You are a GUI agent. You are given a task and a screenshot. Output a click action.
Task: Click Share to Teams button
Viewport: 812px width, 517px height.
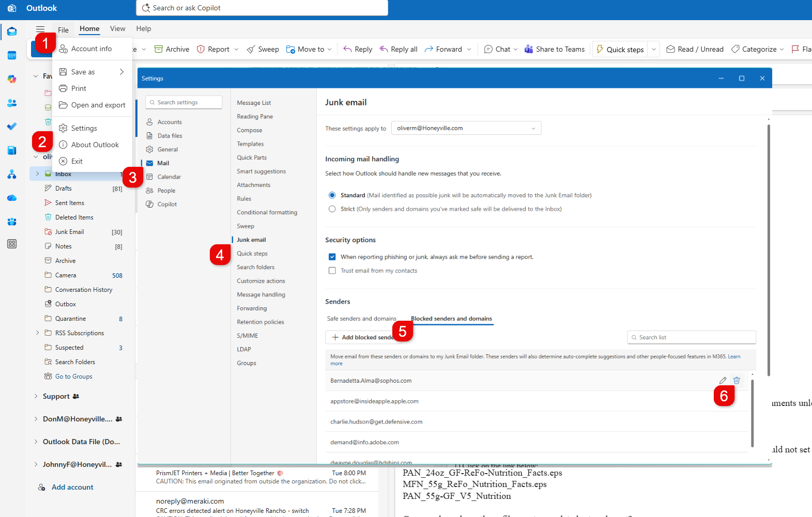(x=555, y=49)
